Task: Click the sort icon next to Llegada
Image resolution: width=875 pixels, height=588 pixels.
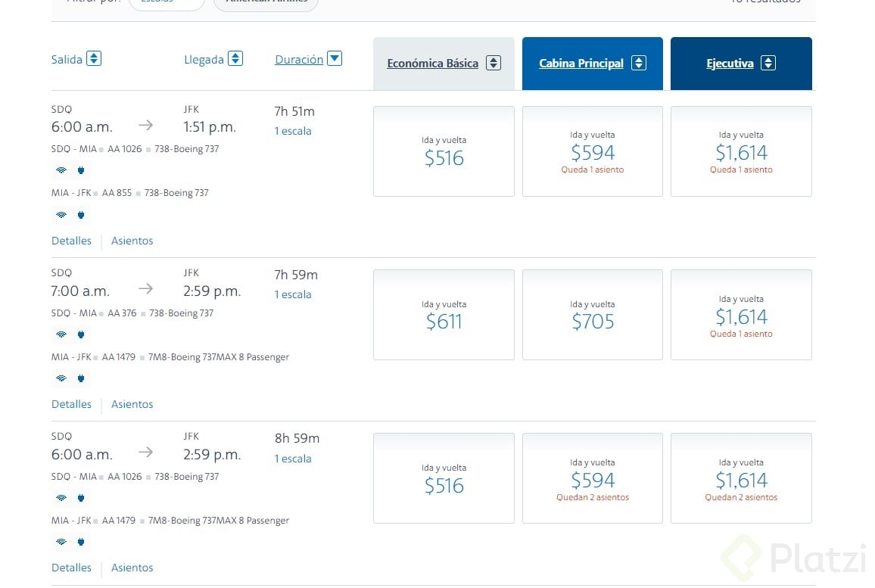Action: click(235, 58)
